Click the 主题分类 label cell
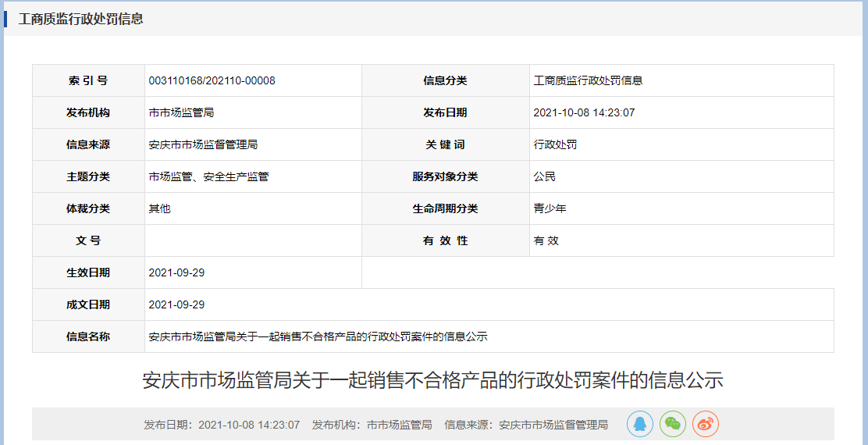This screenshot has width=868, height=445. pos(88,177)
